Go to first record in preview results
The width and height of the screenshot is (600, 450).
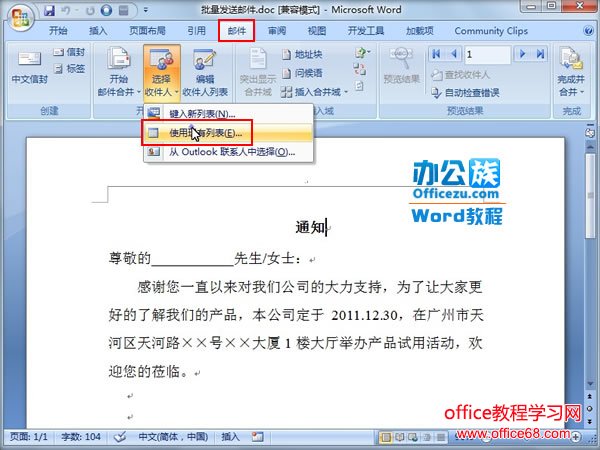(x=436, y=54)
